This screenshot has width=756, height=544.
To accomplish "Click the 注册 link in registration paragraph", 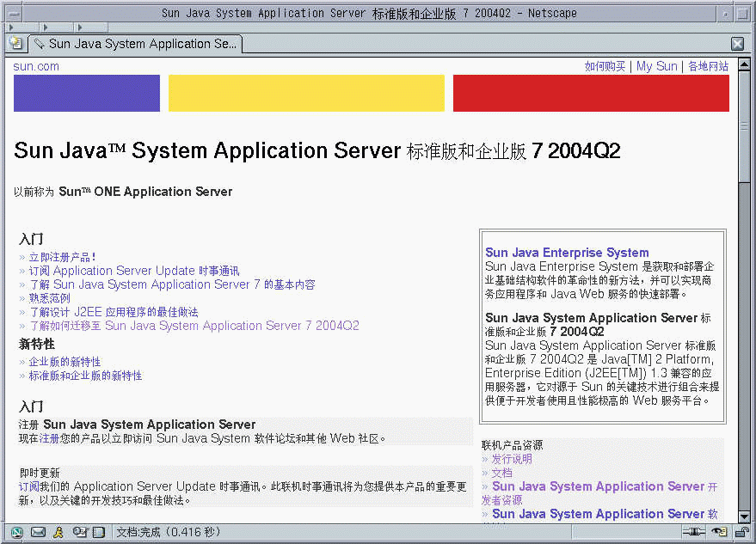I will coord(49,438).
